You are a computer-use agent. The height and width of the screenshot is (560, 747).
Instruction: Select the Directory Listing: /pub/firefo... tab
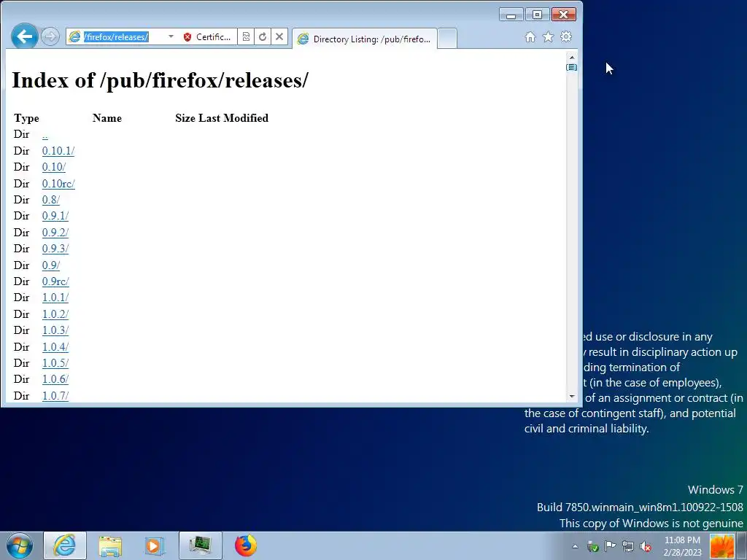pos(365,39)
